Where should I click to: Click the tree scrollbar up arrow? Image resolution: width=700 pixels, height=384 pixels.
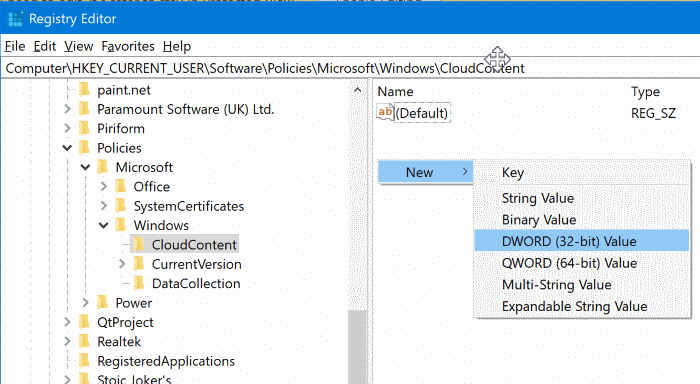click(x=357, y=90)
